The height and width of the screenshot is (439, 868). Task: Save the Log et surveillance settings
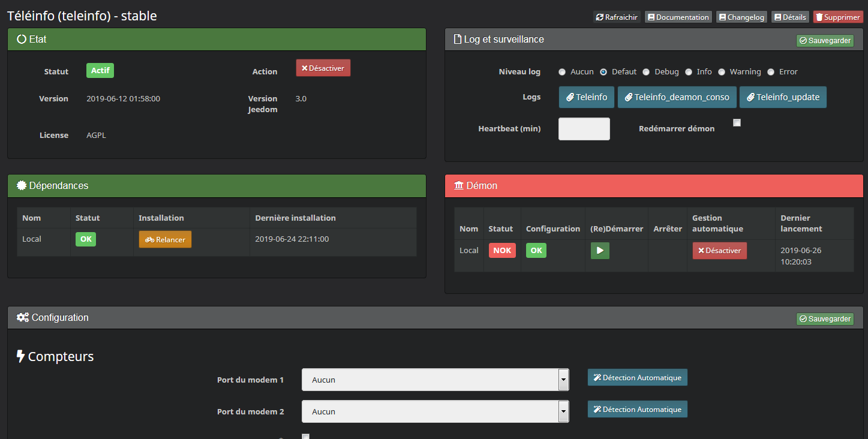coord(825,40)
